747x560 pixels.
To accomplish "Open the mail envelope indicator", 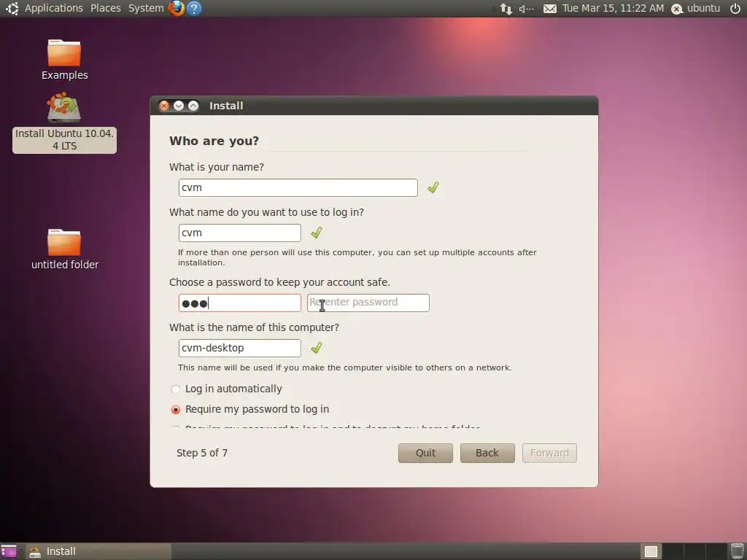I will point(550,9).
